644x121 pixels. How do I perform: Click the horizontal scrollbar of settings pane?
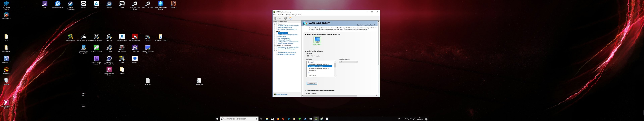330,96
